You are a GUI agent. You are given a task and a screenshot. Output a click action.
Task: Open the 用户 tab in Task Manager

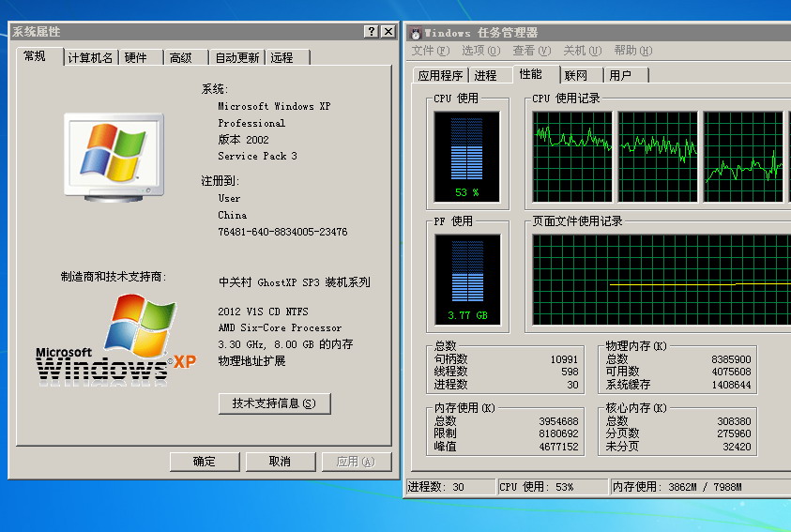626,76
